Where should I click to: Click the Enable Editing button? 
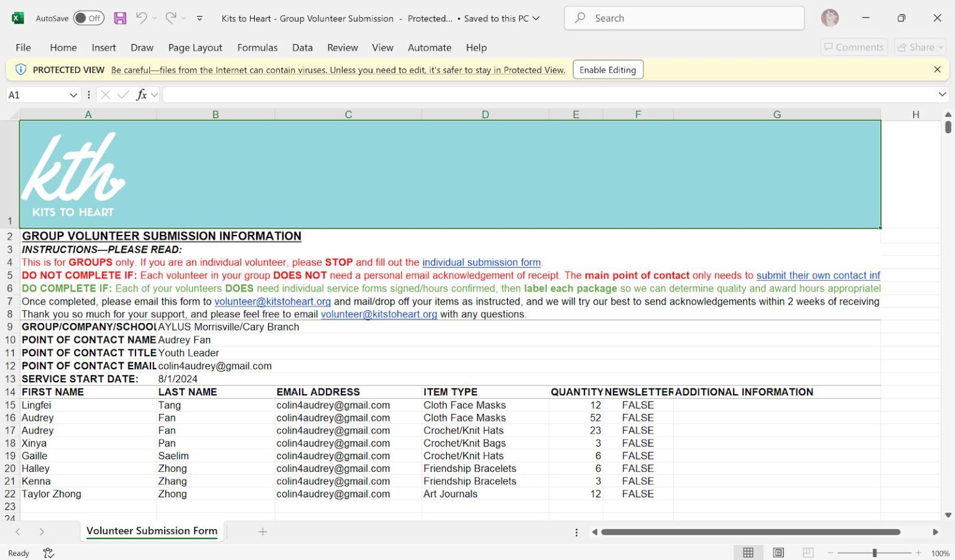(607, 70)
